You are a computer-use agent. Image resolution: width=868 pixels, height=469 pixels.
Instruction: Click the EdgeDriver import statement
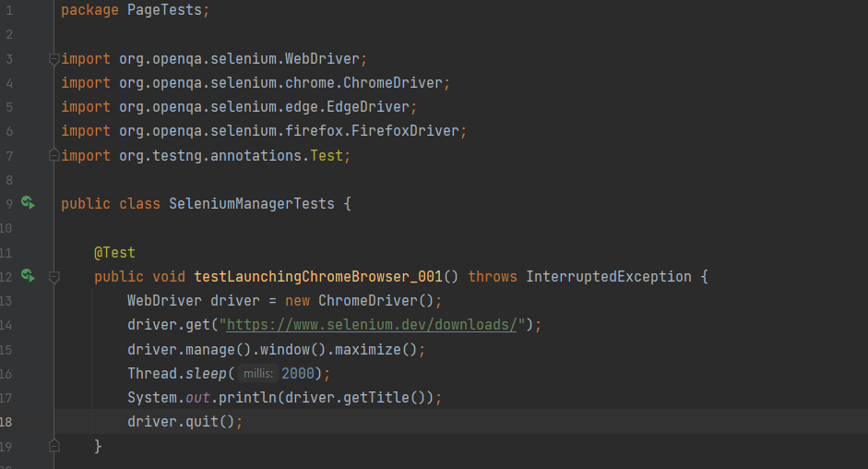(239, 107)
